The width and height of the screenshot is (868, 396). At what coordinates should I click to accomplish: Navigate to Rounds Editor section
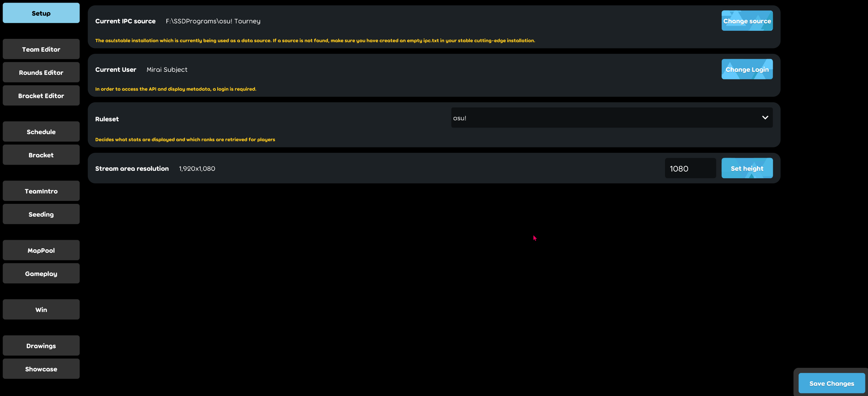41,73
